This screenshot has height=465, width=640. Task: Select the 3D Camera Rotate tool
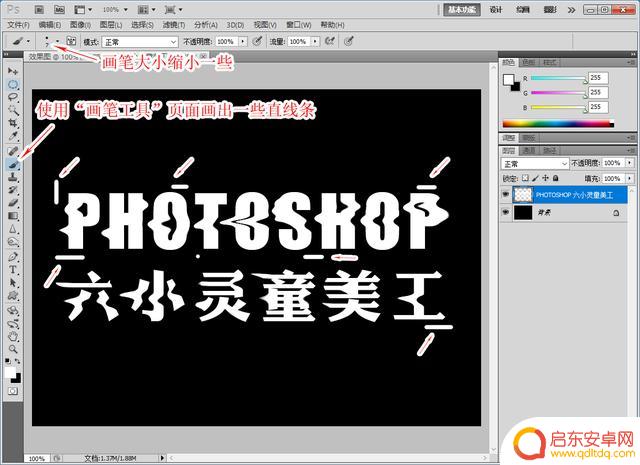tap(13, 324)
